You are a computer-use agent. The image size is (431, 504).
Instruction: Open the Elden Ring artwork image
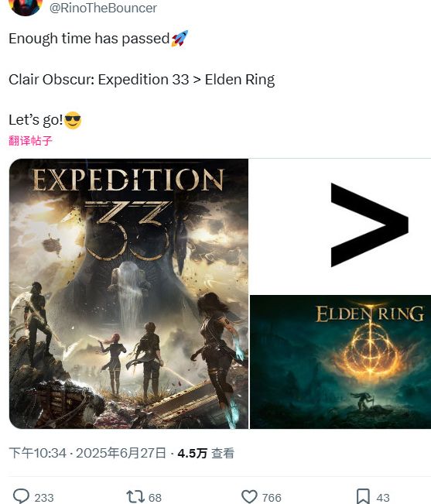(x=340, y=362)
